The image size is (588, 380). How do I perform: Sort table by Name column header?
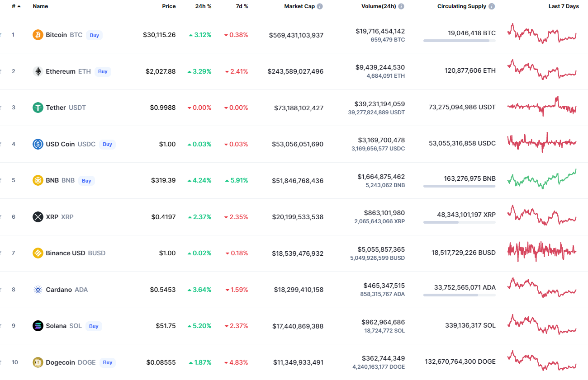click(40, 6)
